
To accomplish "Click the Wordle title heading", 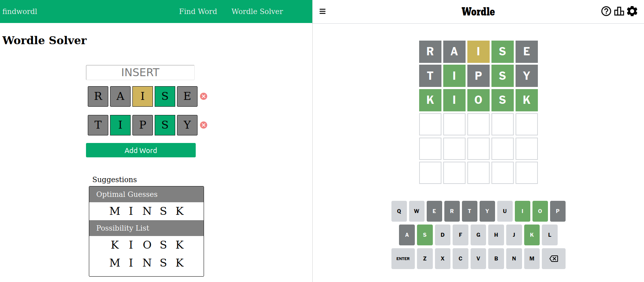I will pos(478,11).
